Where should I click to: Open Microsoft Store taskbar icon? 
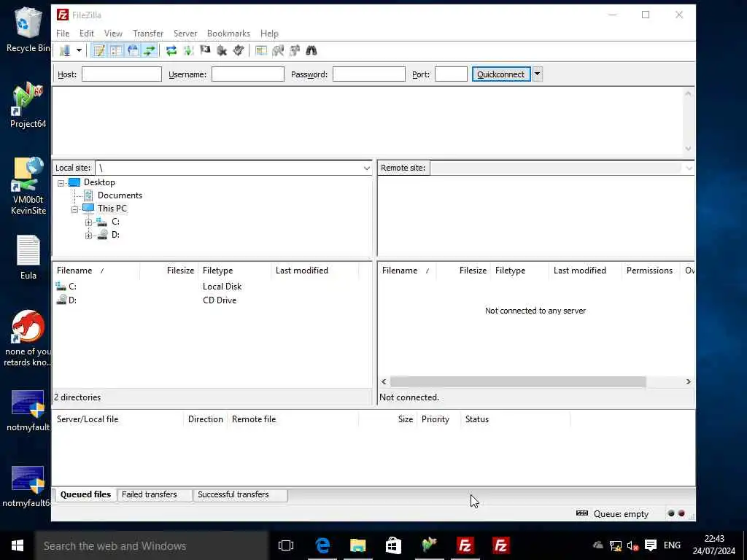393,545
